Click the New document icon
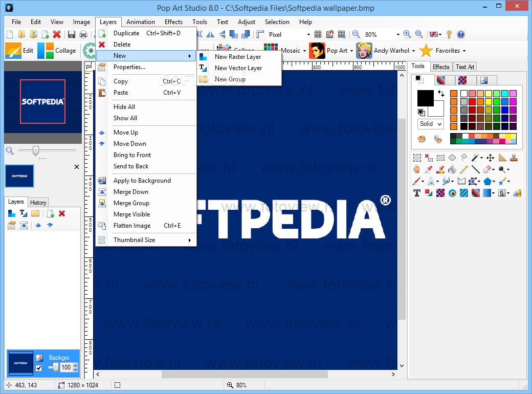This screenshot has height=394, width=532. [10, 34]
